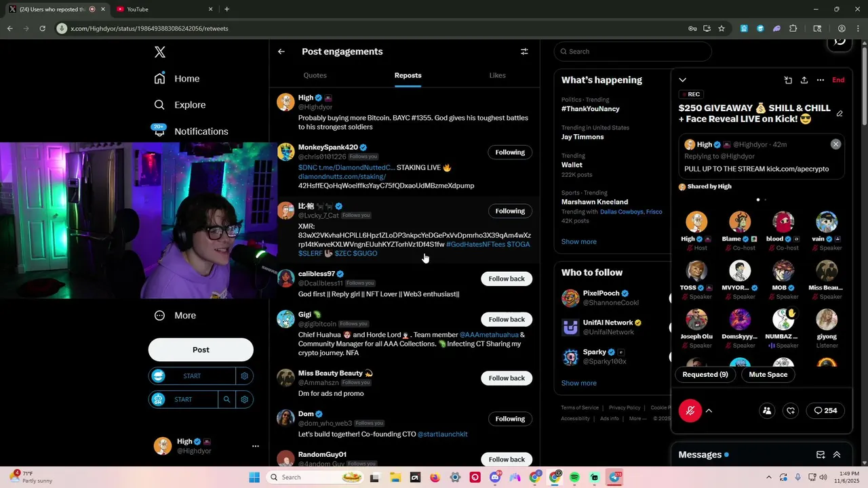This screenshot has height=488, width=868.
Task: Open settings gear beside first START
Action: click(x=245, y=376)
